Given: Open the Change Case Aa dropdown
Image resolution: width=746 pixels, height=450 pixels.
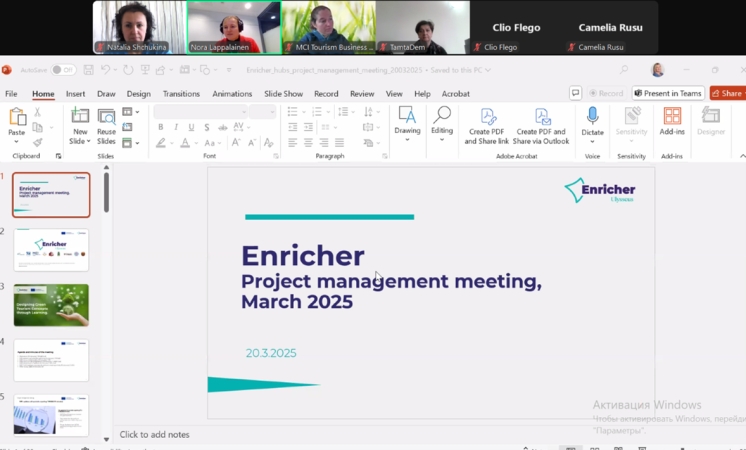Looking at the screenshot, I should (x=213, y=142).
